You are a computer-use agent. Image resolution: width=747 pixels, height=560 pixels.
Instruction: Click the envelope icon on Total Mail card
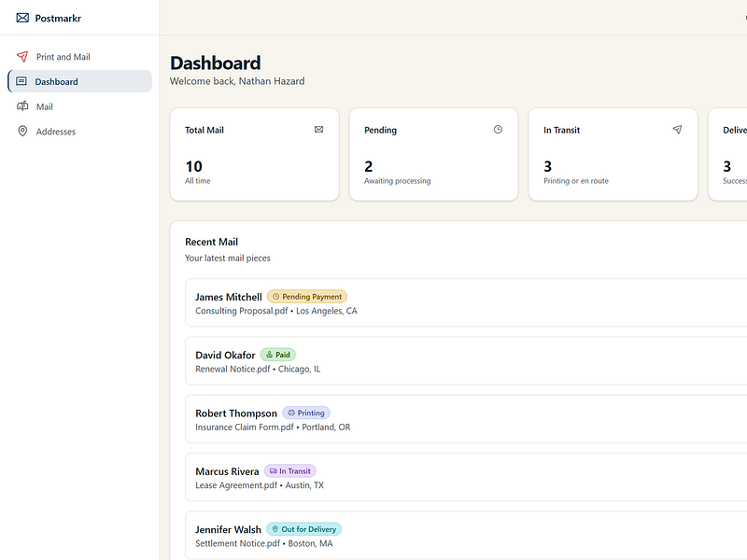tap(318, 130)
